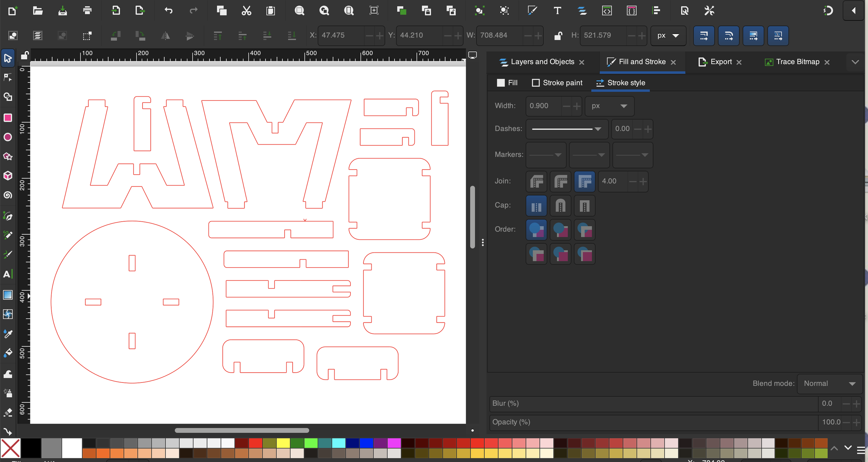
Task: Activate the Text tool in toolbox
Action: coord(8,274)
